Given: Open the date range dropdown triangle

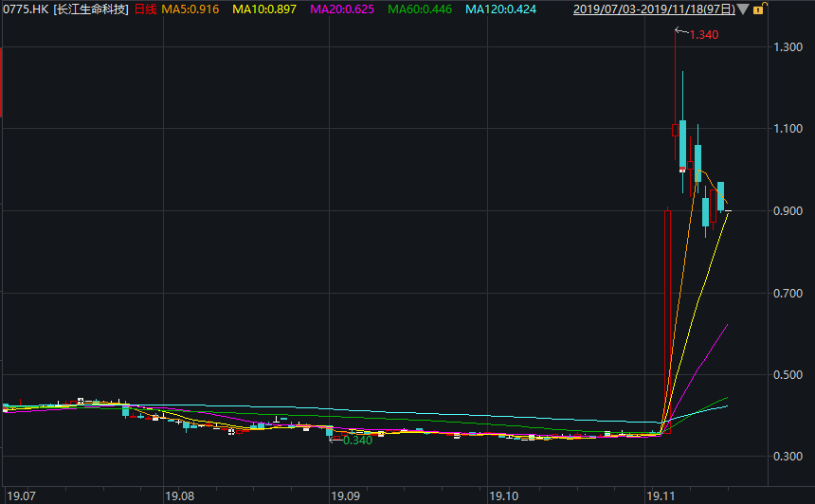Looking at the screenshot, I should pyautogui.click(x=742, y=9).
